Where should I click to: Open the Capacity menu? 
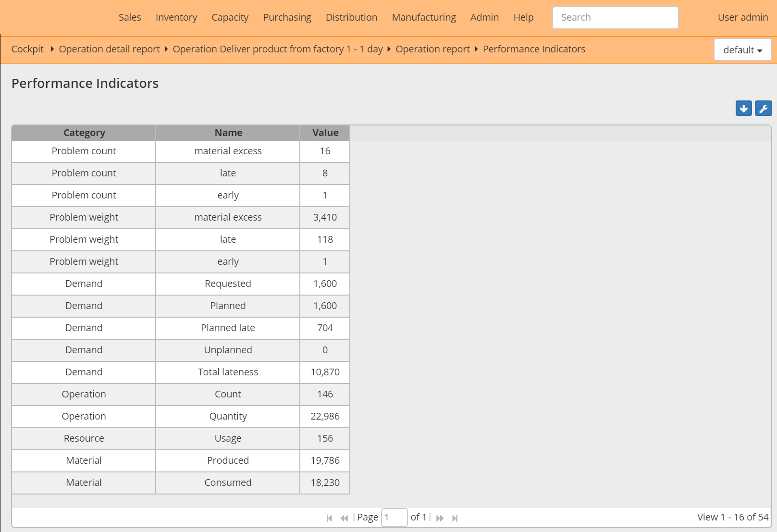(230, 17)
